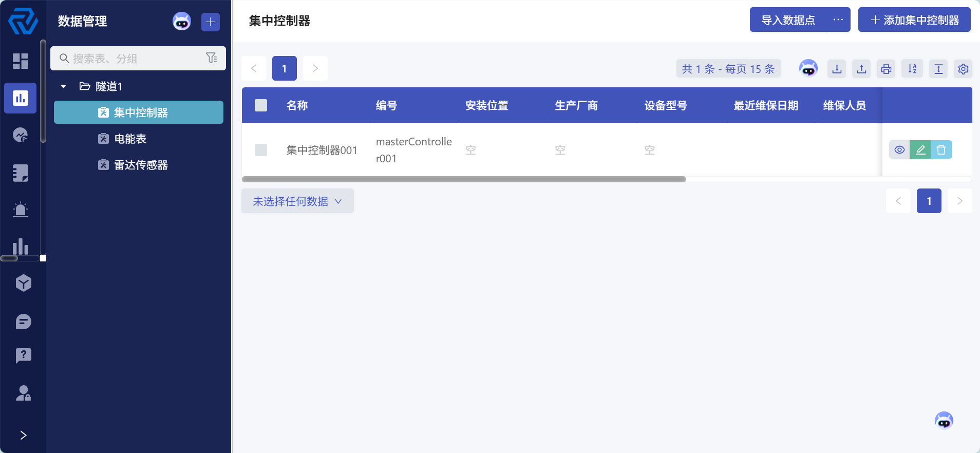Click the plus button in 数据管理 header

(211, 22)
